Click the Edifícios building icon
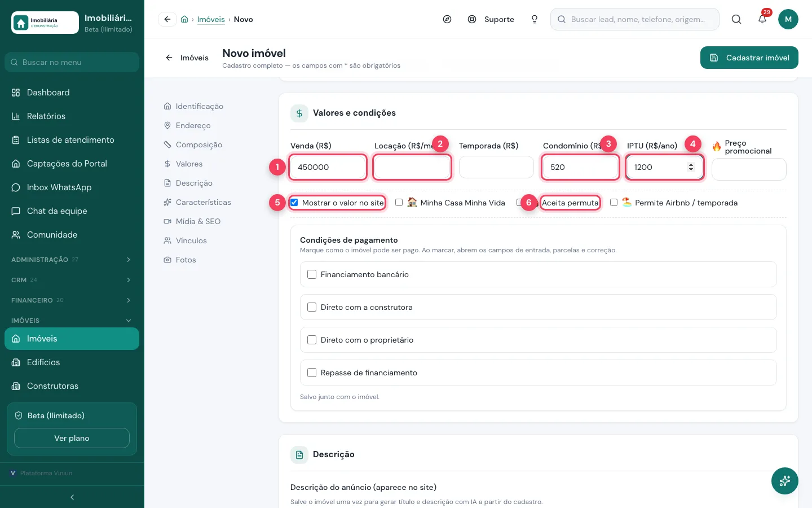The width and height of the screenshot is (812, 508). (16, 362)
